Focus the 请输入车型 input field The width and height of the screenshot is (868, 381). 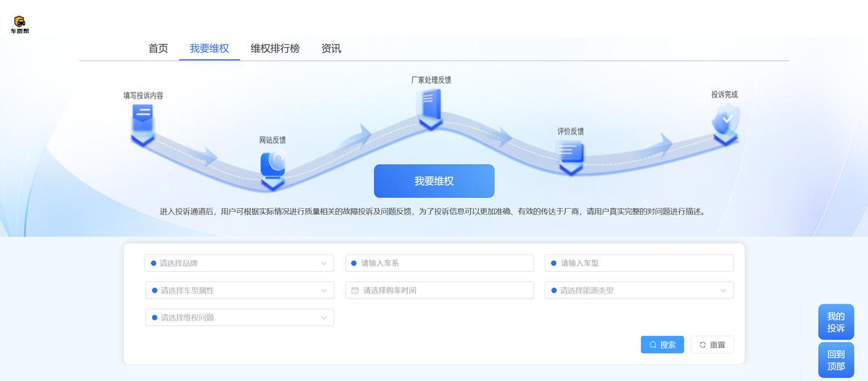pos(639,263)
